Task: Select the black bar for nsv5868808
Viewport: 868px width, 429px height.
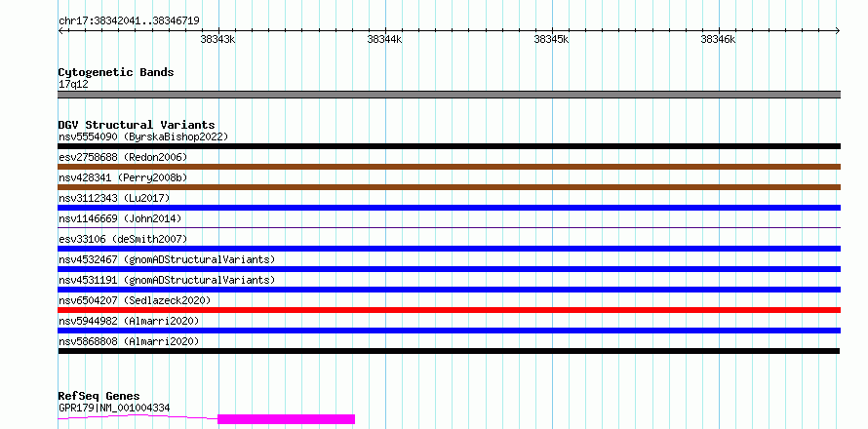Action: pyautogui.click(x=449, y=351)
